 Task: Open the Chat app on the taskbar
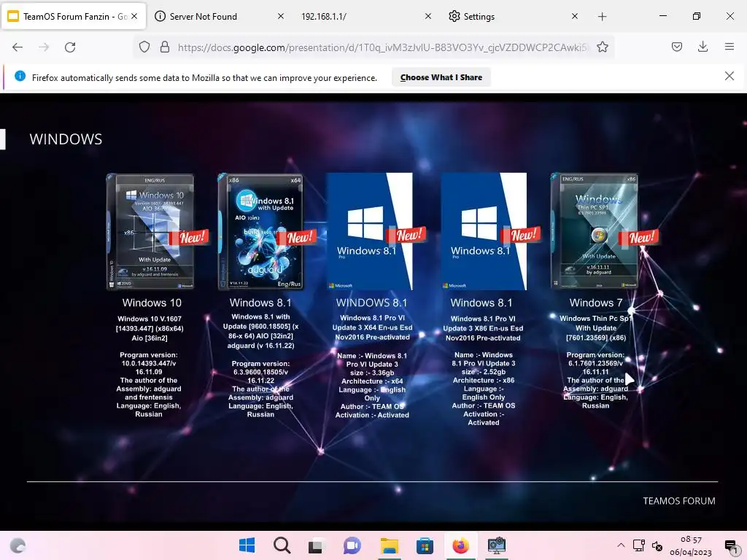click(x=352, y=545)
